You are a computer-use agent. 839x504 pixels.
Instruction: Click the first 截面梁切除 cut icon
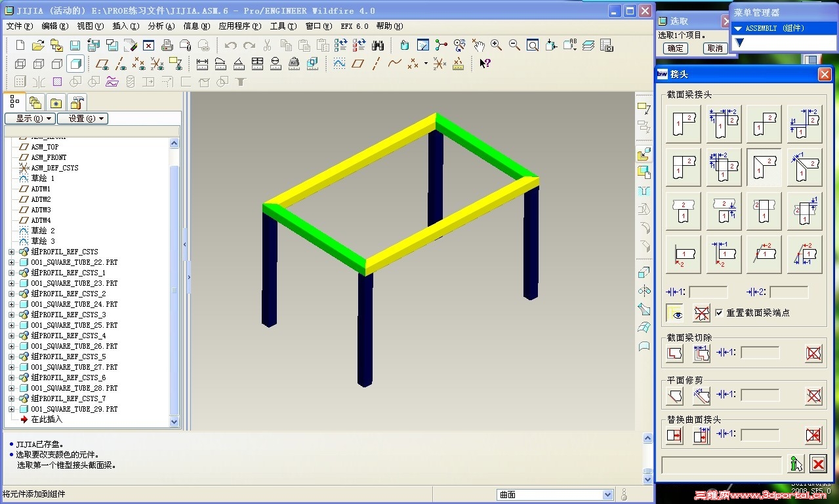[674, 354]
